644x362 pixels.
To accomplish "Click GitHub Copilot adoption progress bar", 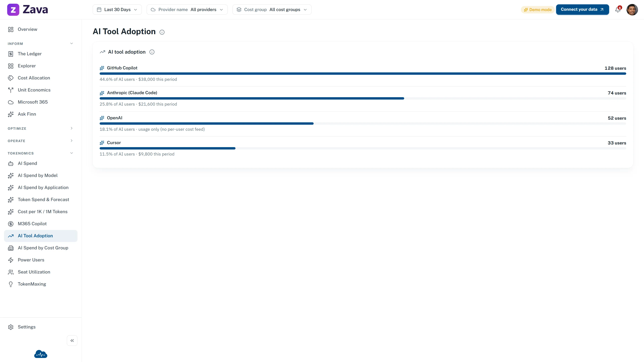I will (363, 73).
